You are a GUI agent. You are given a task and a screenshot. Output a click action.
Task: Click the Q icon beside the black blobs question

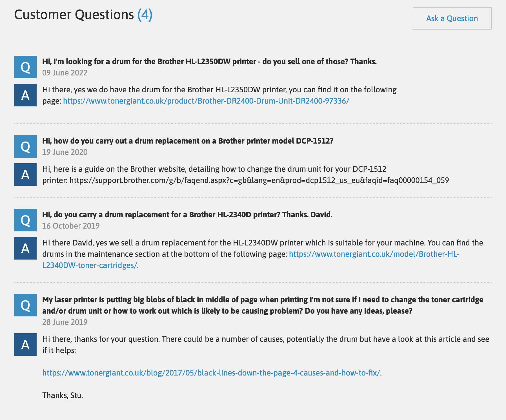pyautogui.click(x=25, y=306)
